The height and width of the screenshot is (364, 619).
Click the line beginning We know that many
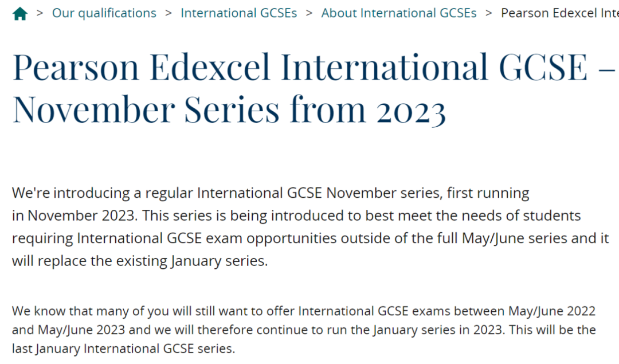point(304,311)
